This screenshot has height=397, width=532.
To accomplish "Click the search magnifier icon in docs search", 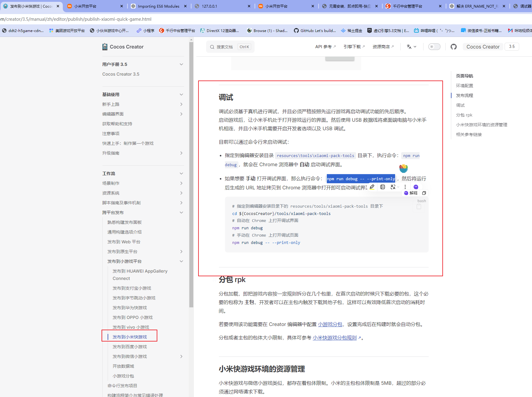I will coord(212,47).
